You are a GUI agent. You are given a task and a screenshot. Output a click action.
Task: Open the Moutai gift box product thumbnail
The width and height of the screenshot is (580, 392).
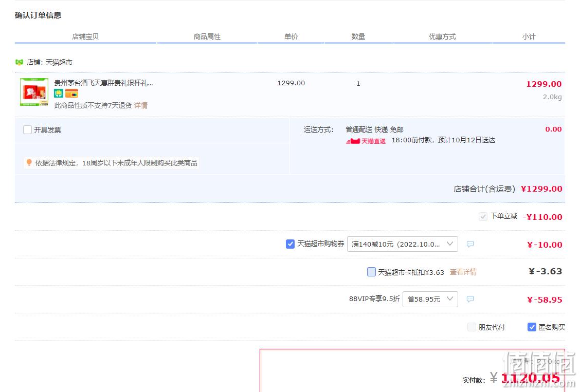[34, 92]
